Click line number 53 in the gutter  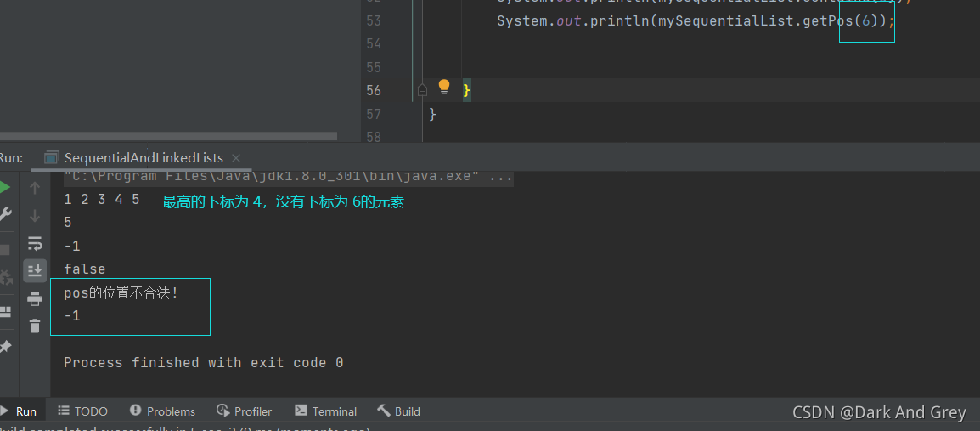pos(373,20)
